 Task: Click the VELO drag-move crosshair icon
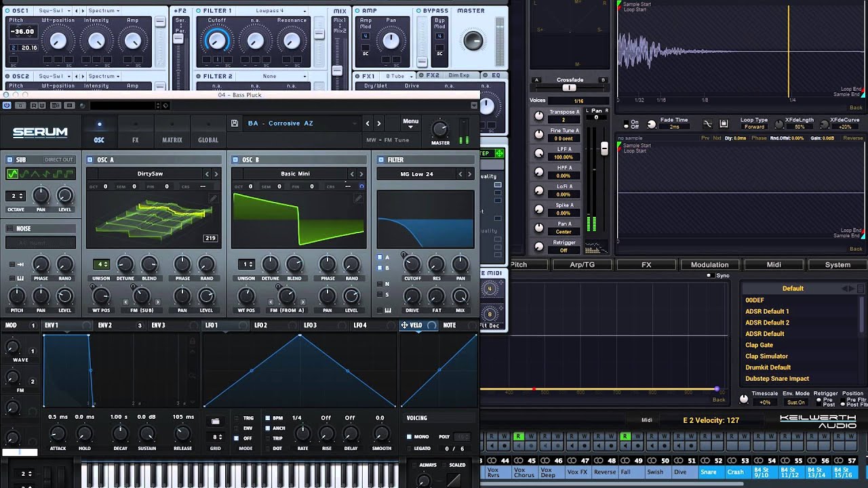[404, 325]
